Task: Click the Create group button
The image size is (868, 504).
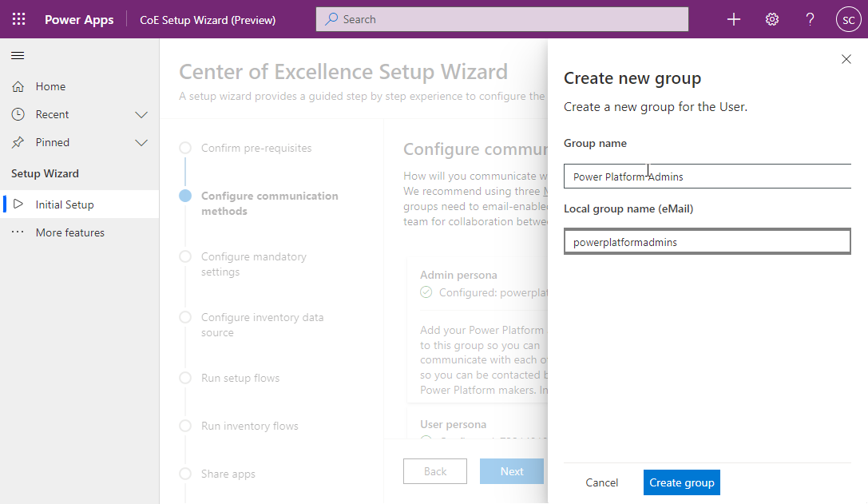Action: coord(681,482)
